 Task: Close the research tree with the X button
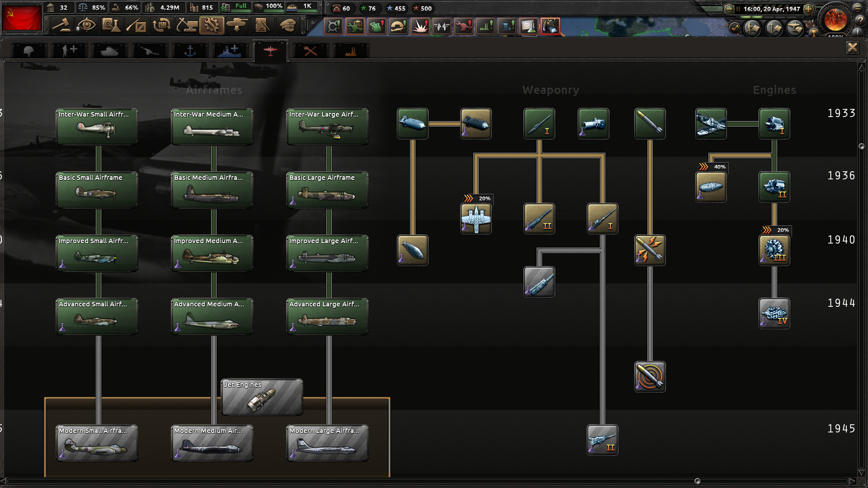pos(853,48)
